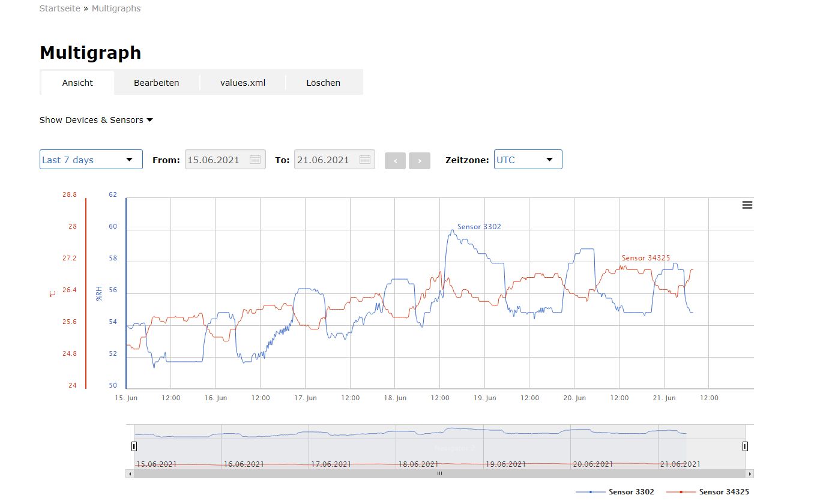Expand Show Devices & Sensors section
The height and width of the screenshot is (504, 829).
coord(96,120)
